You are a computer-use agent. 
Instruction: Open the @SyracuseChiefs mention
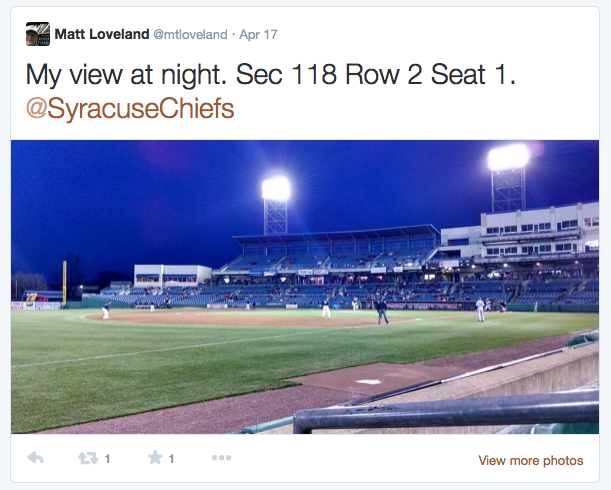130,107
